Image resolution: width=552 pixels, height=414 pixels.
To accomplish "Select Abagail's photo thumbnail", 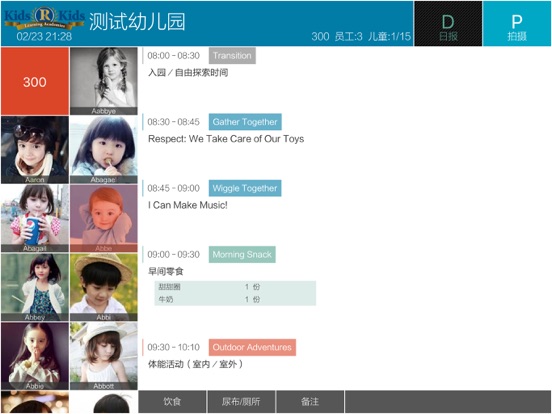I will (35, 219).
